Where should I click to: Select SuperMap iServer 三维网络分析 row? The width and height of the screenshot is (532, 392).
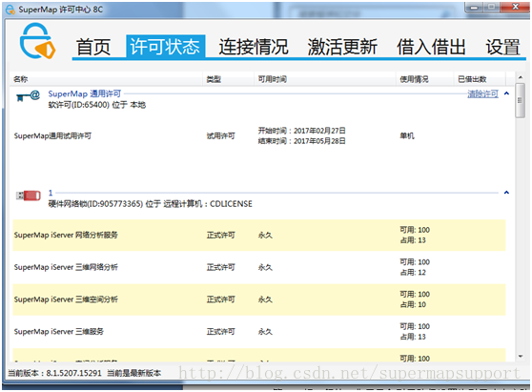point(259,267)
